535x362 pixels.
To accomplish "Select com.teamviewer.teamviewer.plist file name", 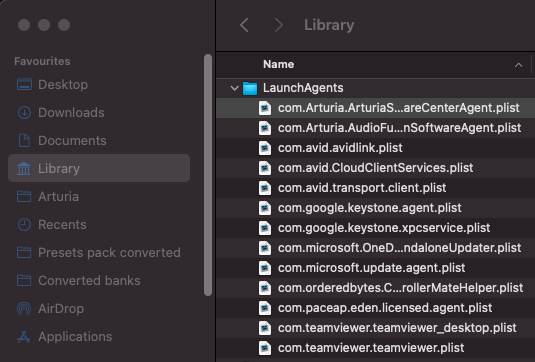I will 371,348.
